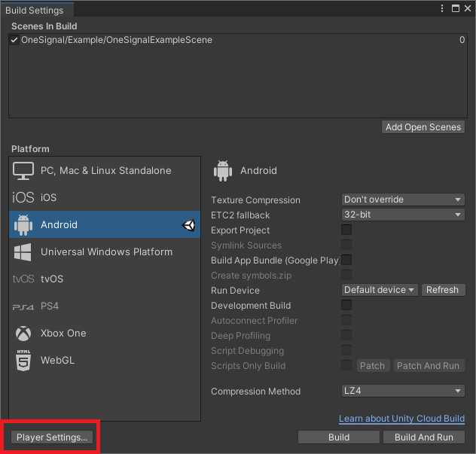The height and width of the screenshot is (454, 476).
Task: Select Universal Windows Platform row
Action: pos(105,252)
